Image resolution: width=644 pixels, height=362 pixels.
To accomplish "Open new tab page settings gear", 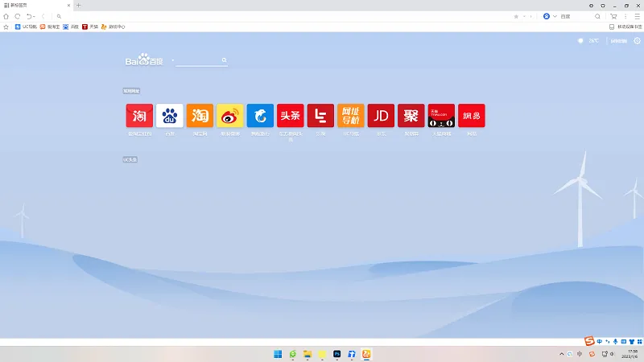I will 637,41.
